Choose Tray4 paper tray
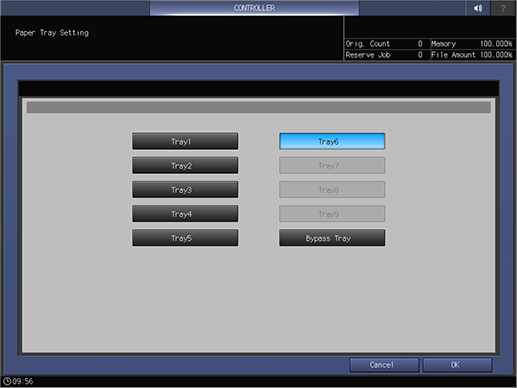 [185, 214]
